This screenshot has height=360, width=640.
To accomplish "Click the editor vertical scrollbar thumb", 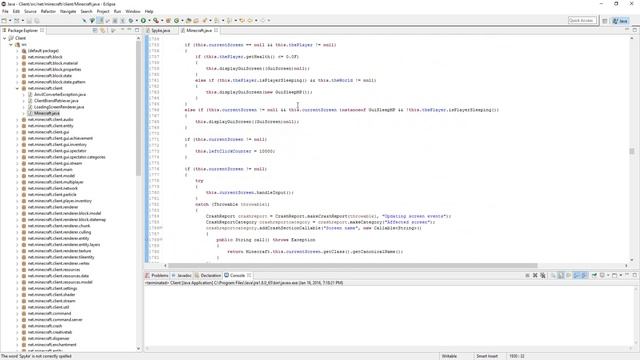I will tap(632, 151).
